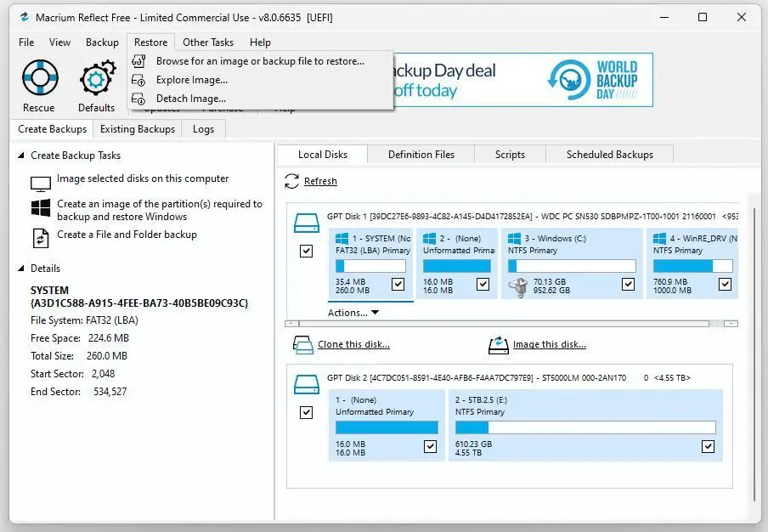768x532 pixels.
Task: Click Create a File and Folder backup
Action: pos(127,235)
